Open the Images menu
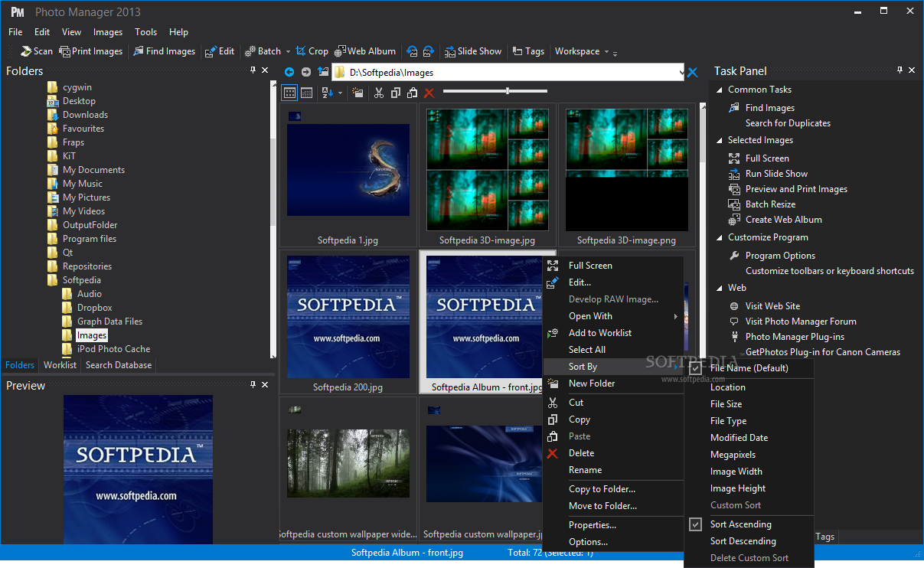This screenshot has height=568, width=924. (x=108, y=32)
